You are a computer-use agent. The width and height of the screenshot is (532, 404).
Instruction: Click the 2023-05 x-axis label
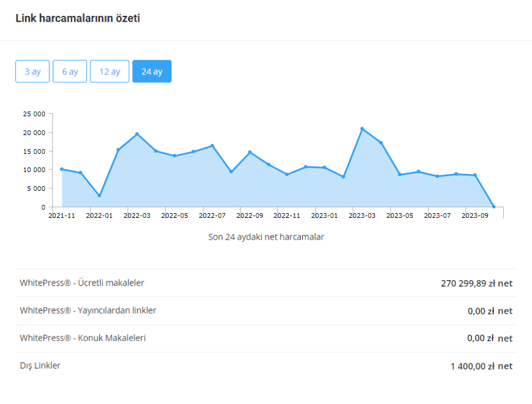point(400,216)
